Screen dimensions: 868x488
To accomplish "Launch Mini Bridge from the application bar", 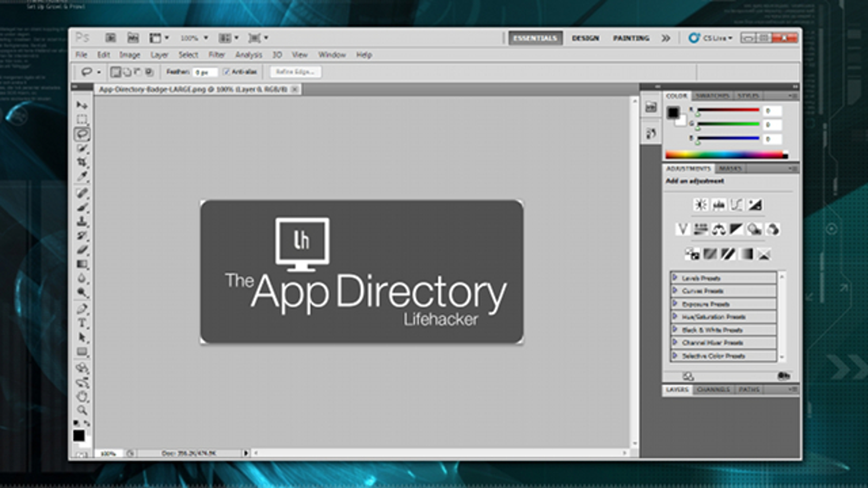I will tap(133, 37).
